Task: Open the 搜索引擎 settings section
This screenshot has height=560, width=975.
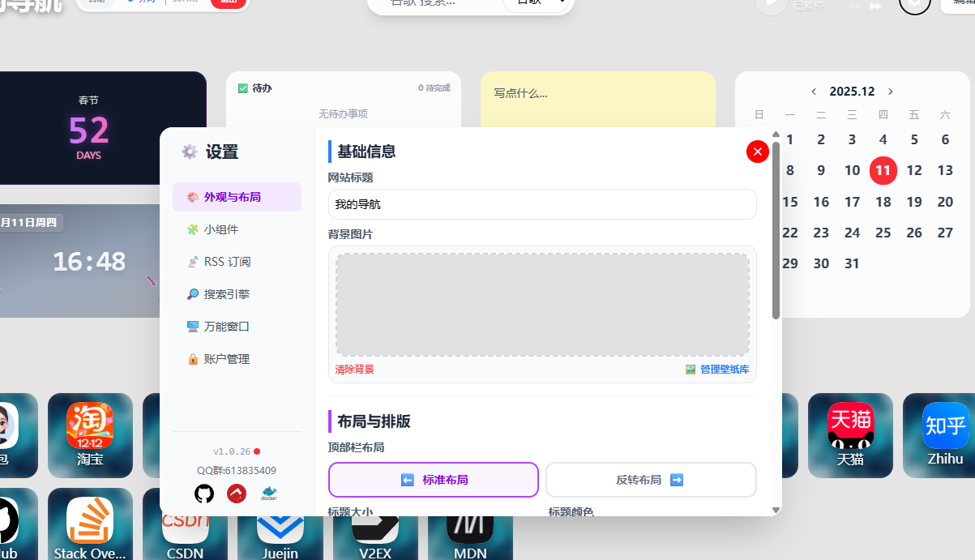Action: point(227,294)
